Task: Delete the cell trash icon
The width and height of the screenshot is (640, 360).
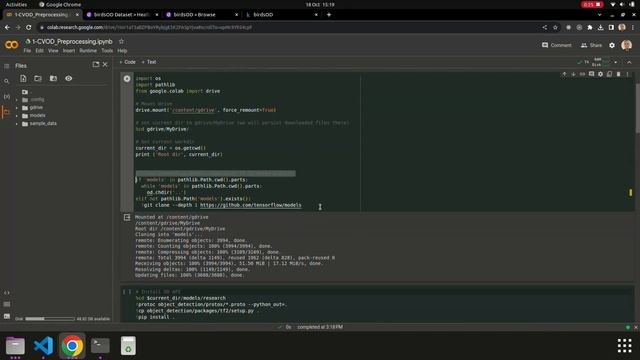Action: pyautogui.click(x=618, y=74)
